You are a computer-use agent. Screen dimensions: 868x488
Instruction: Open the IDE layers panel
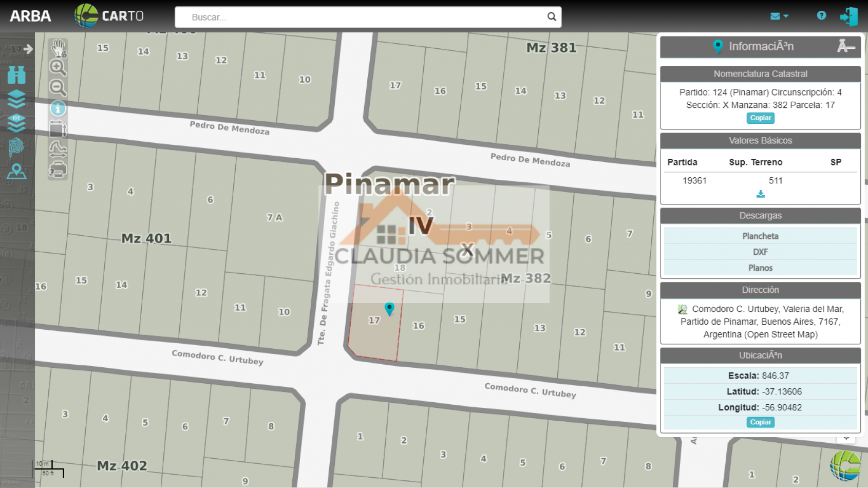click(16, 123)
